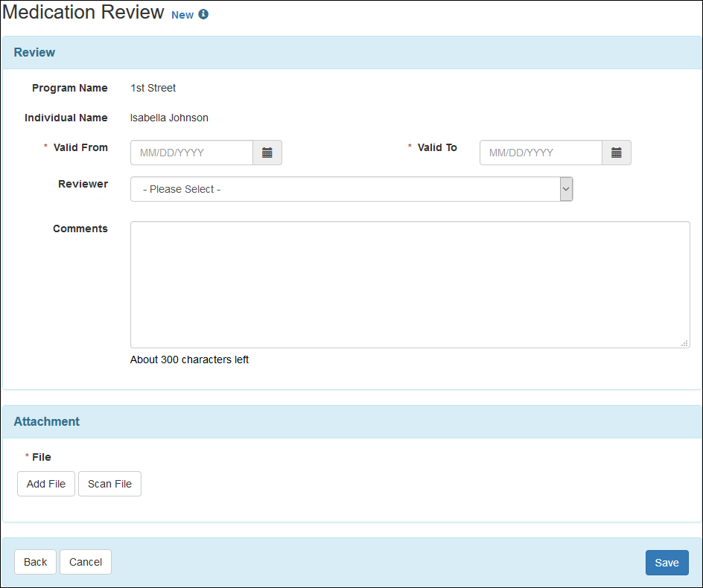Open the Valid To calendar picker
Image resolution: width=703 pixels, height=588 pixels.
(x=617, y=153)
